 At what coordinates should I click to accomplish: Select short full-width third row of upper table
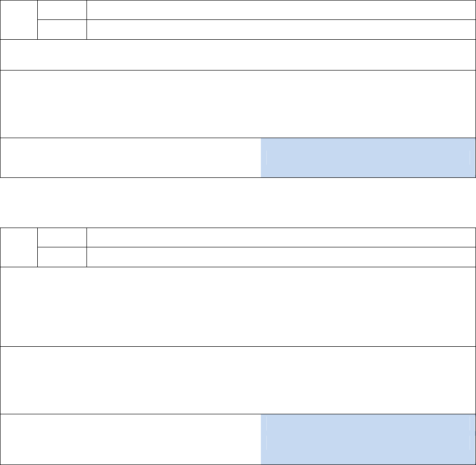[x=238, y=55]
